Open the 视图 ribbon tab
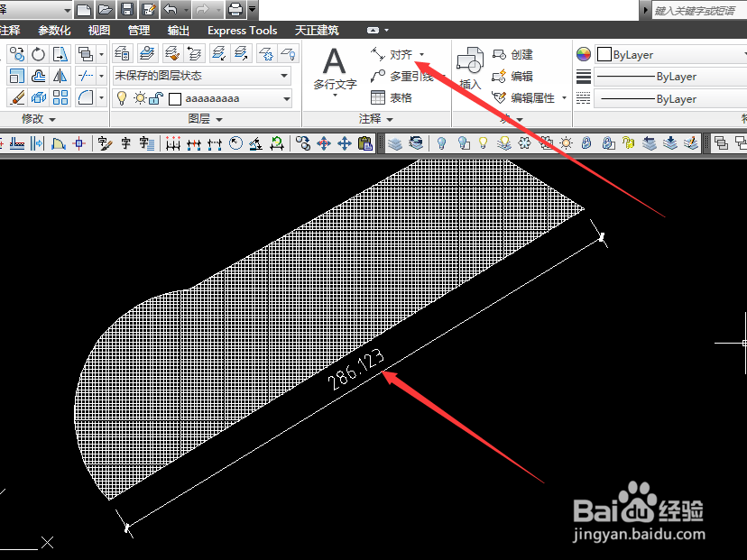The width and height of the screenshot is (747, 560). point(99,31)
